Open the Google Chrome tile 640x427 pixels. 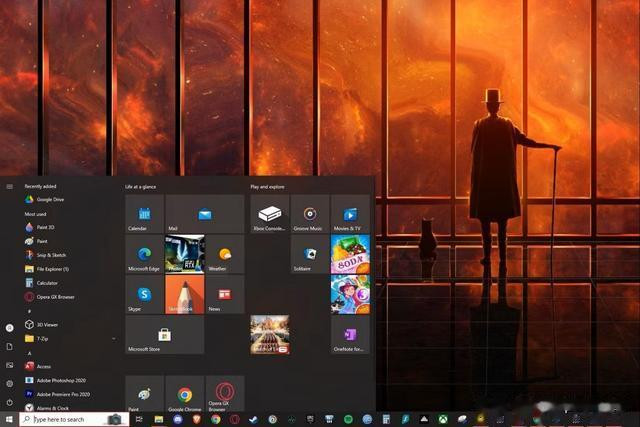(184, 394)
